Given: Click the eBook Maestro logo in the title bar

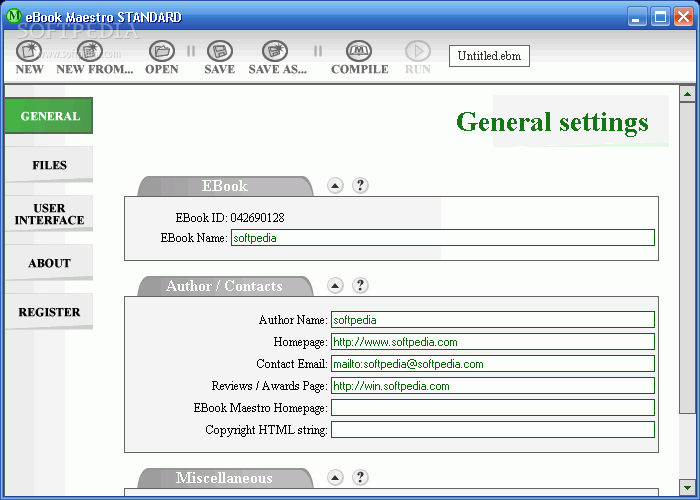Looking at the screenshot, I should pos(14,16).
